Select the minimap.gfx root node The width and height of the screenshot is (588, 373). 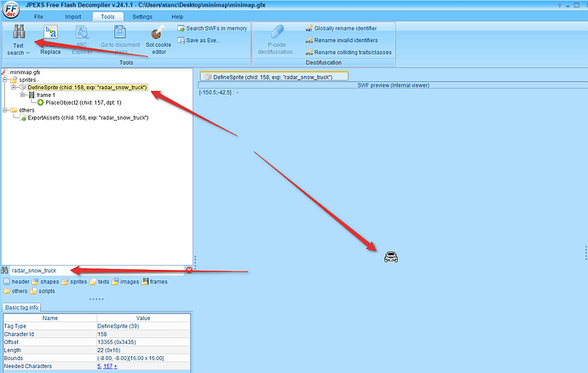pyautogui.click(x=25, y=72)
